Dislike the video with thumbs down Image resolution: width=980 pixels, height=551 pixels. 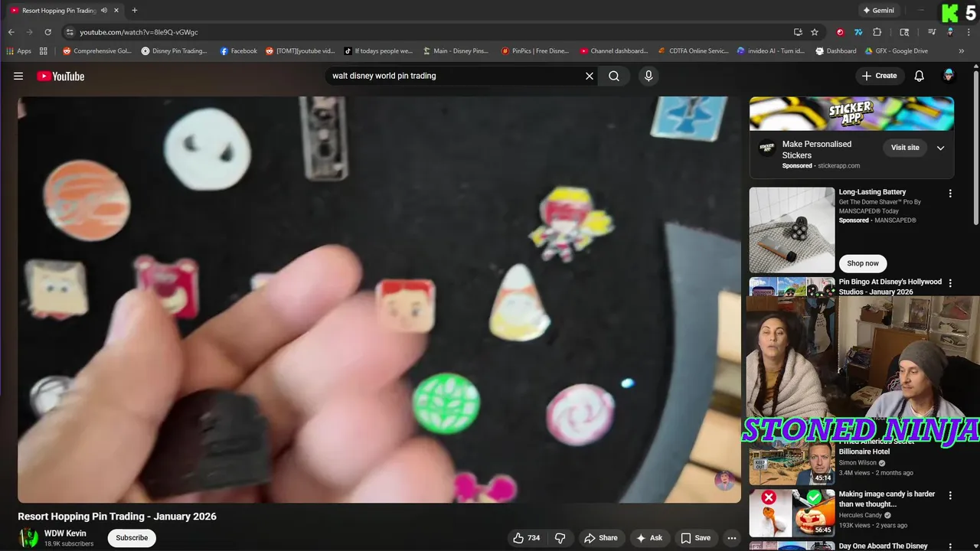(x=560, y=538)
